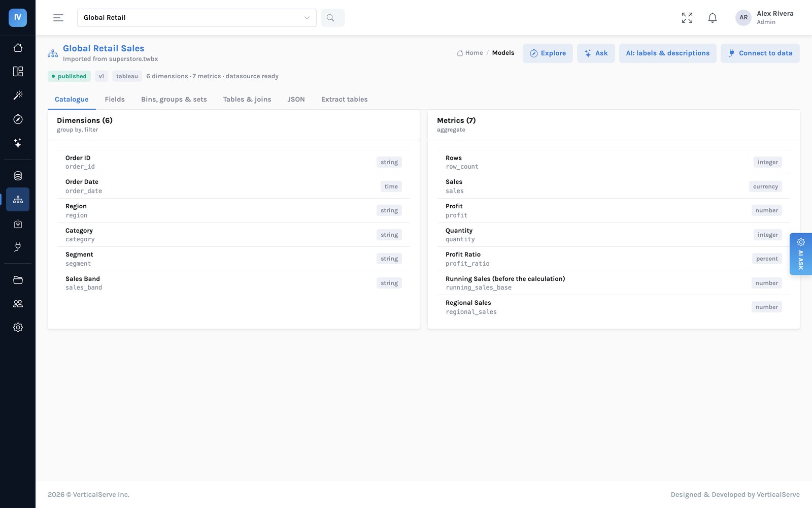Click the sparkles AI sidebar icon
The image size is (812, 508).
pos(18,143)
